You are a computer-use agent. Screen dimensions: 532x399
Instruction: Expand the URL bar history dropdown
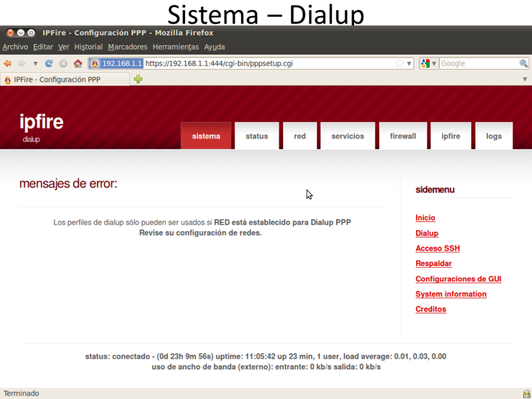pos(409,64)
